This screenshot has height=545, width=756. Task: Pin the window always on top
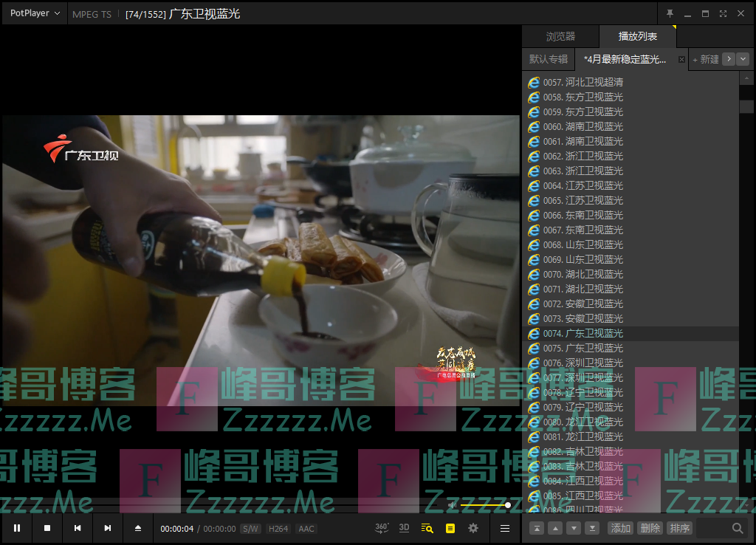click(670, 14)
